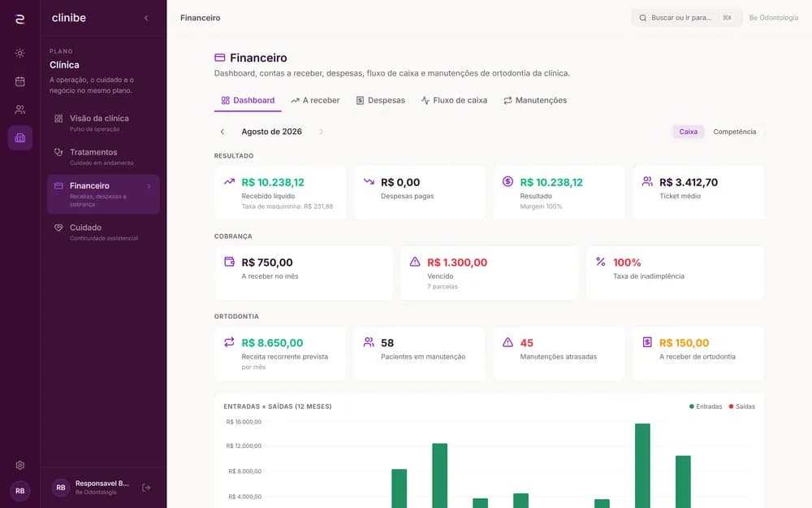This screenshot has height=508, width=812.
Task: Click the Agosto de 2026 month label
Action: 271,132
